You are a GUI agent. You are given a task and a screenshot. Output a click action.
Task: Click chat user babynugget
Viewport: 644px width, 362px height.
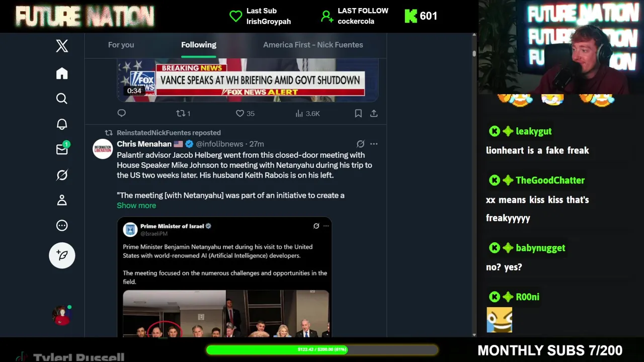coord(540,248)
